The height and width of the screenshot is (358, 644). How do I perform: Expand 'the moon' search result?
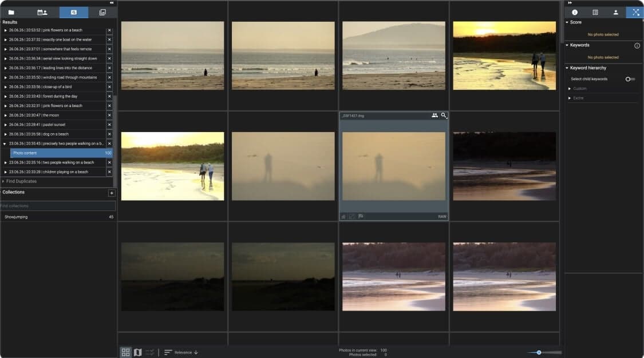tap(5, 115)
